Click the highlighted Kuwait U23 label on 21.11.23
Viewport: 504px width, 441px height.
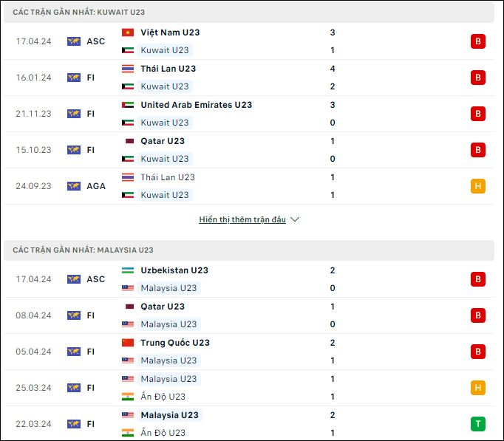165,123
